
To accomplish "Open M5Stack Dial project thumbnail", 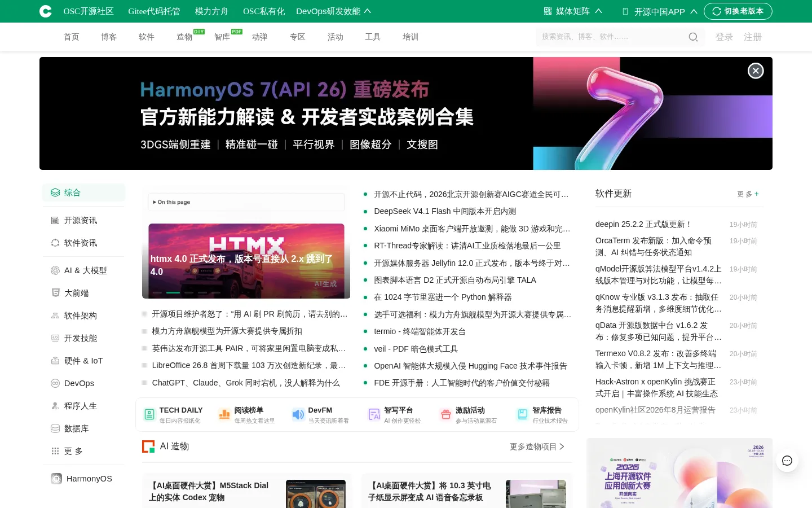I will [x=316, y=494].
